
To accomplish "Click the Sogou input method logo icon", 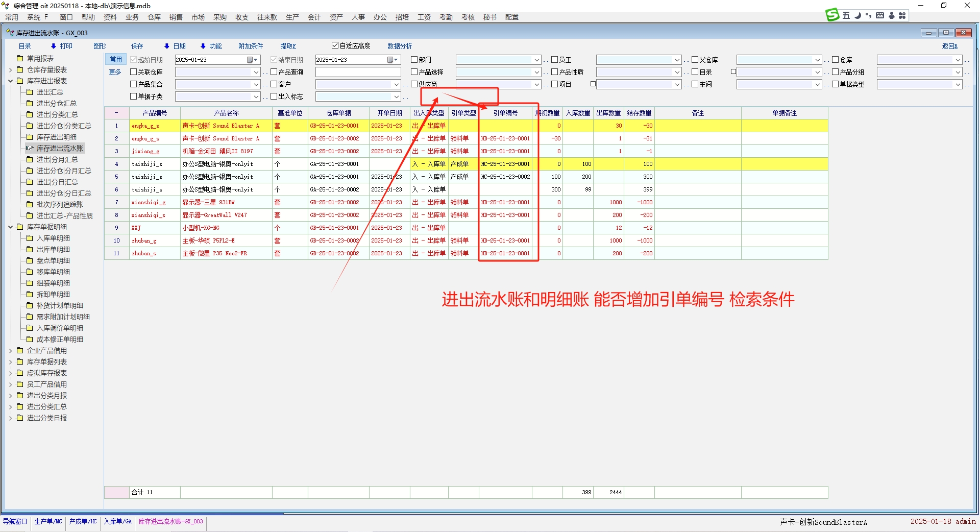I will click(x=832, y=15).
